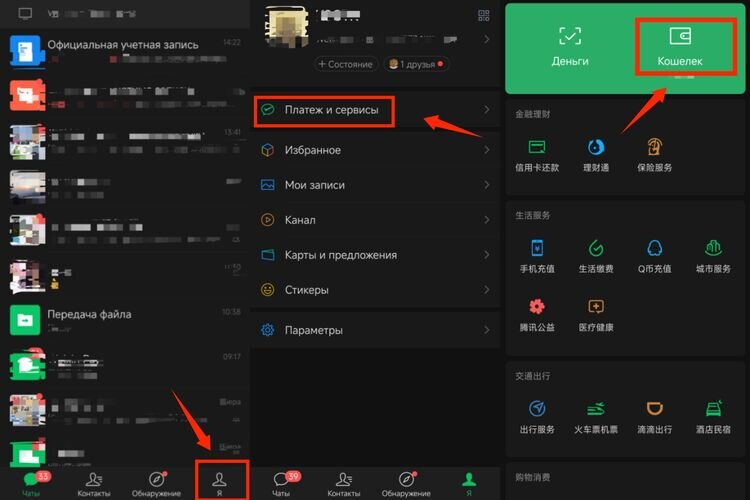Viewport: 750px width, 500px height.
Task: Select the green Я tab on profile screen
Action: click(469, 484)
